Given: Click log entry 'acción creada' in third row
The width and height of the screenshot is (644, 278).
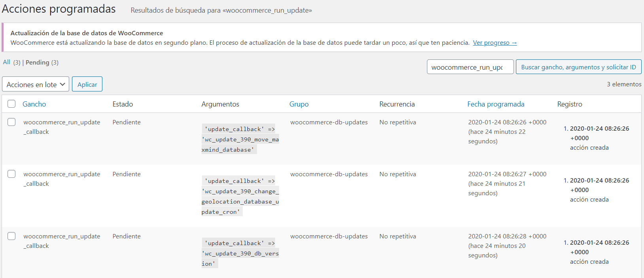Looking at the screenshot, I should 589,262.
